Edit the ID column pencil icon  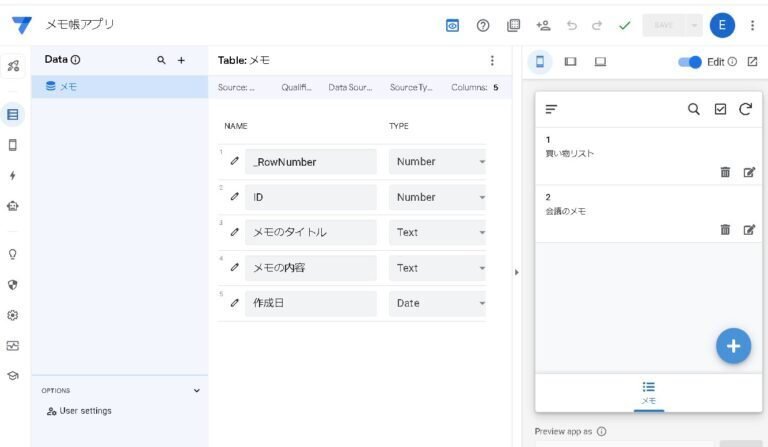[x=235, y=197]
